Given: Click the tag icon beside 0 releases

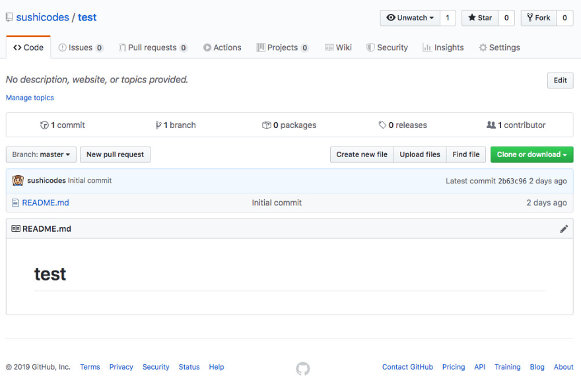Looking at the screenshot, I should point(382,125).
